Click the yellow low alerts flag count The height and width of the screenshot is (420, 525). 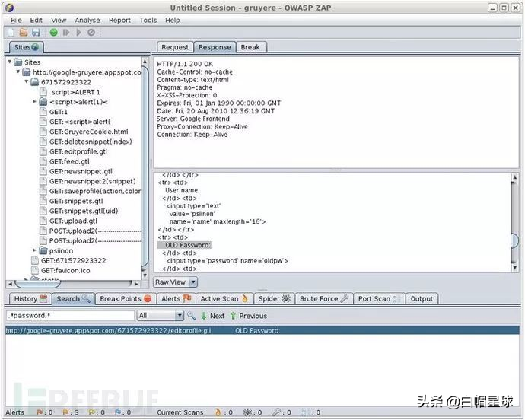[97, 412]
